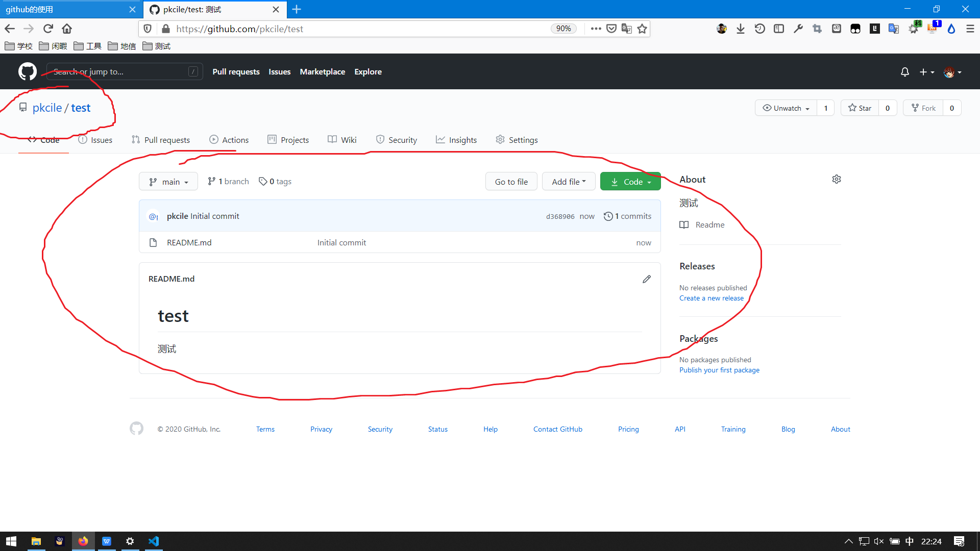
Task: Open File Explorer from the taskbar
Action: (x=36, y=541)
